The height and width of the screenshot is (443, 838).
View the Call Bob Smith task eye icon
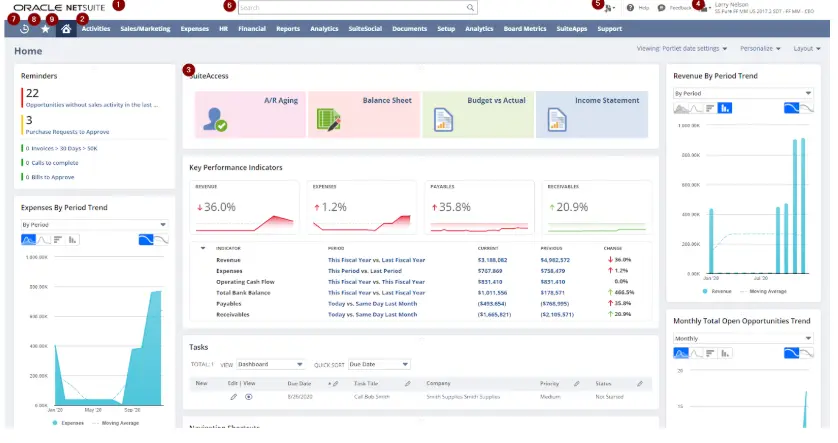click(x=249, y=397)
